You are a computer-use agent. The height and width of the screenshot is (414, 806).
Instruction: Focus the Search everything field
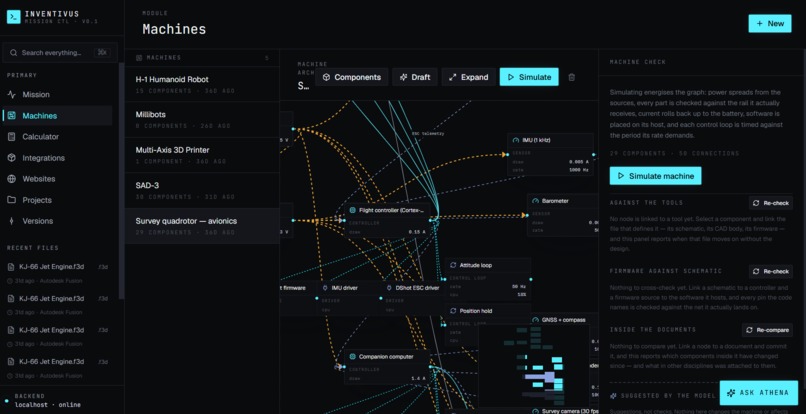pyautogui.click(x=60, y=52)
